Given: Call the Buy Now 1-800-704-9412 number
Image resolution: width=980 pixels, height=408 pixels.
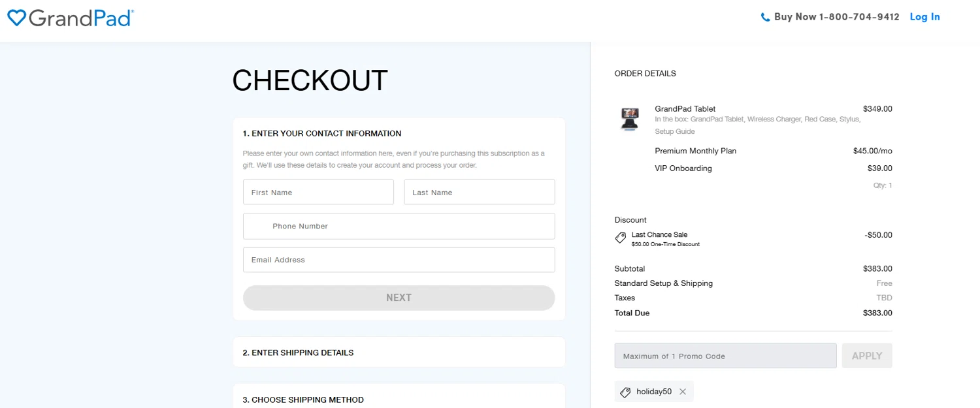Looking at the screenshot, I should click(x=836, y=17).
